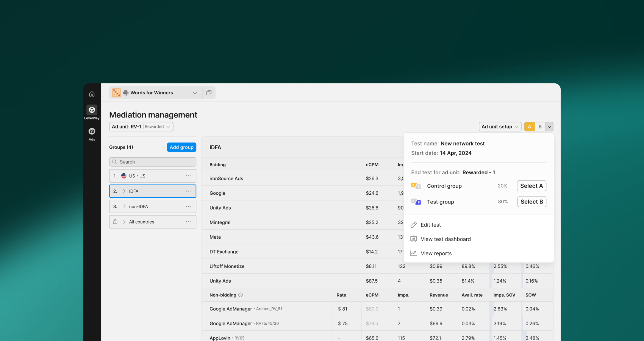
Task: Click the Search field in the Groups panel
Action: 152,161
